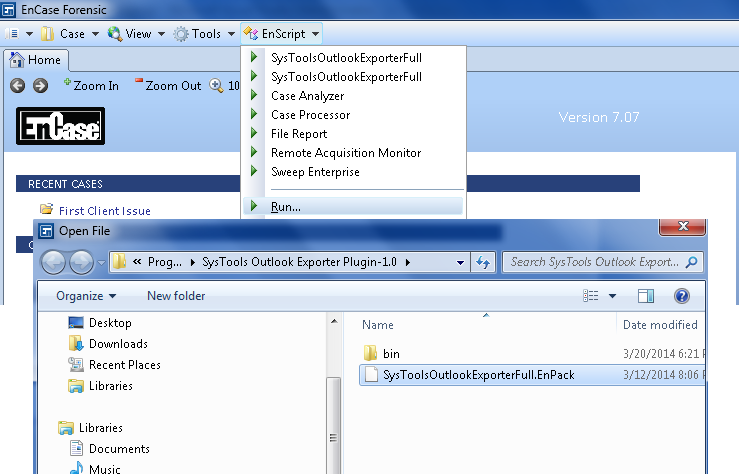Screen dimensions: 740x474
Task: Click the folder icon beside First Client Issue
Action: [46, 209]
